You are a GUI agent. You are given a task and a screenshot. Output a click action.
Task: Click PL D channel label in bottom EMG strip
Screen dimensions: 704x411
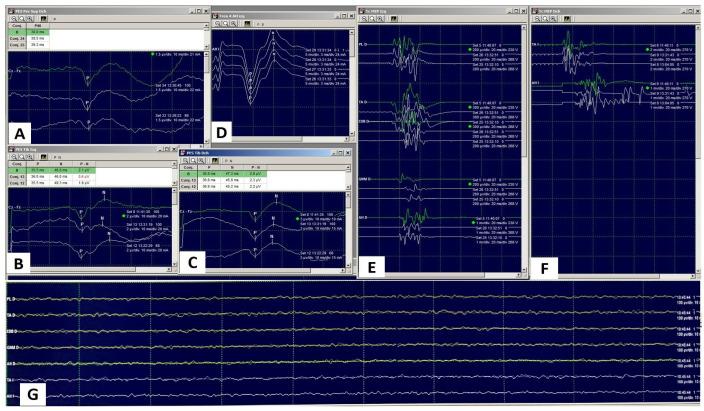pyautogui.click(x=11, y=299)
